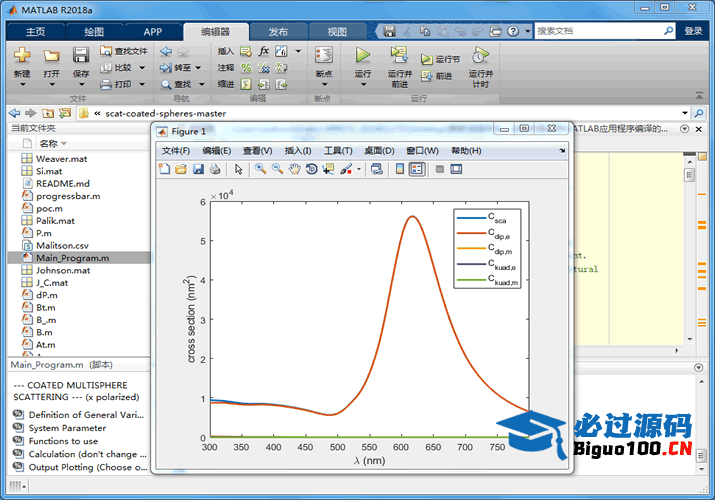Screen dimensions: 715x500
Task: Click the Data Cursor tool in the Figure toolbar
Action: coord(328,169)
